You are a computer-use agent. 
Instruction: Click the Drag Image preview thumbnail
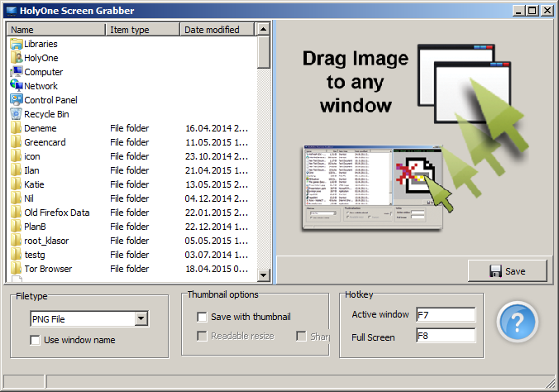[x=373, y=187]
